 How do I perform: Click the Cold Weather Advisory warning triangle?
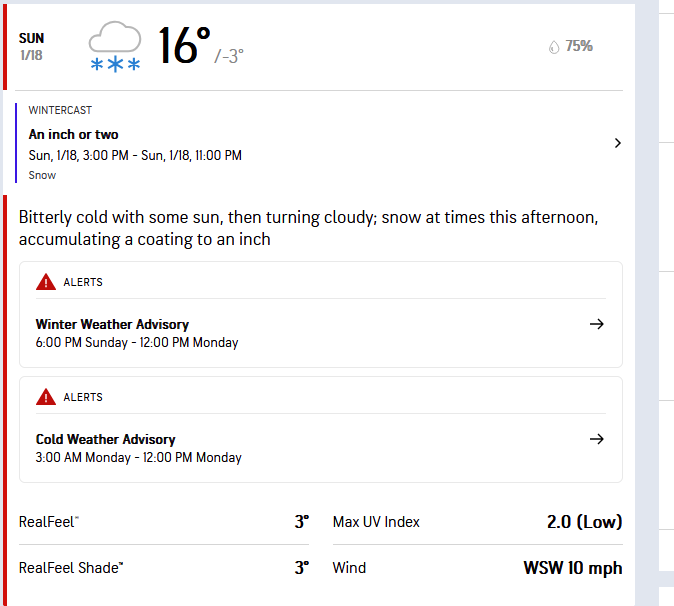46,397
